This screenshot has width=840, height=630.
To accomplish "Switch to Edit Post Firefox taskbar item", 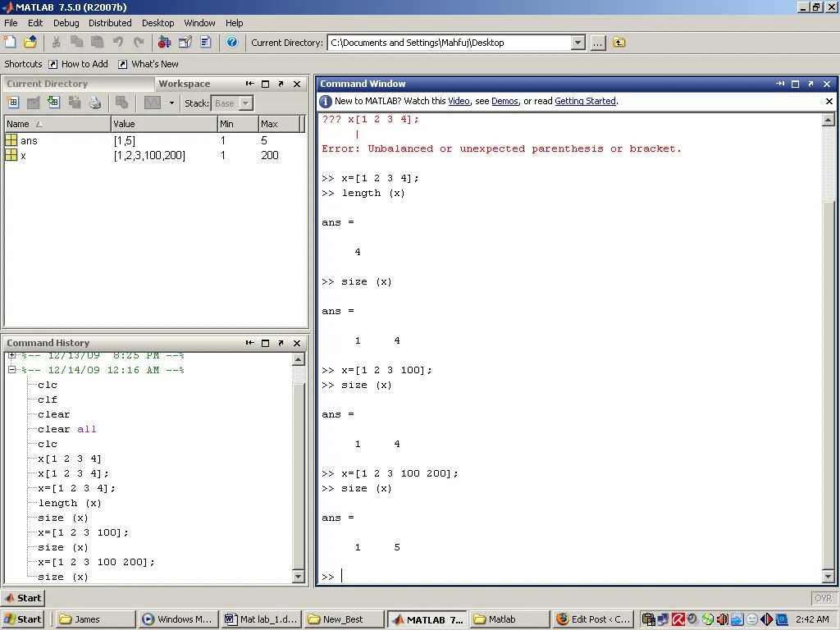I will (592, 619).
